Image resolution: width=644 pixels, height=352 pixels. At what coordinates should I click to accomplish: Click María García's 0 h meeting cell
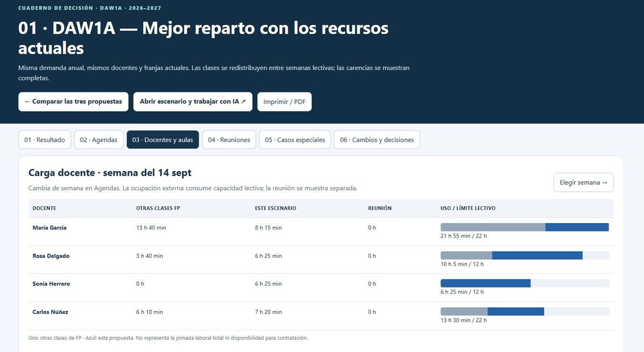372,228
